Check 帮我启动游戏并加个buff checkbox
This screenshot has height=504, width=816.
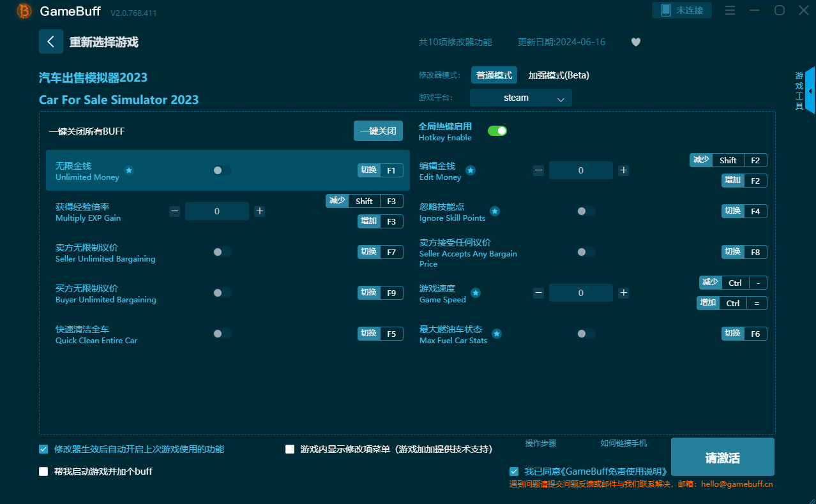click(x=43, y=471)
